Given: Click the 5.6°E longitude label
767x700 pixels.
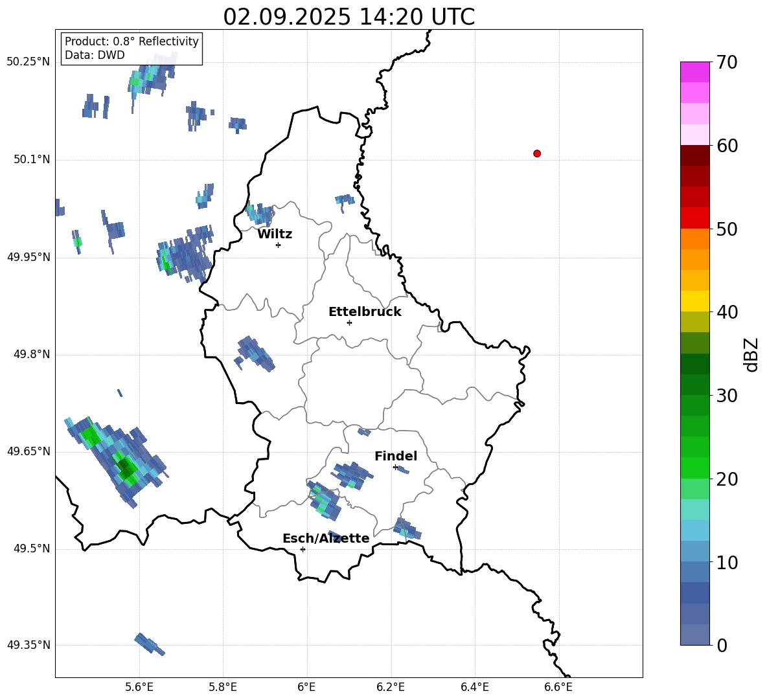Looking at the screenshot, I should 139,687.
